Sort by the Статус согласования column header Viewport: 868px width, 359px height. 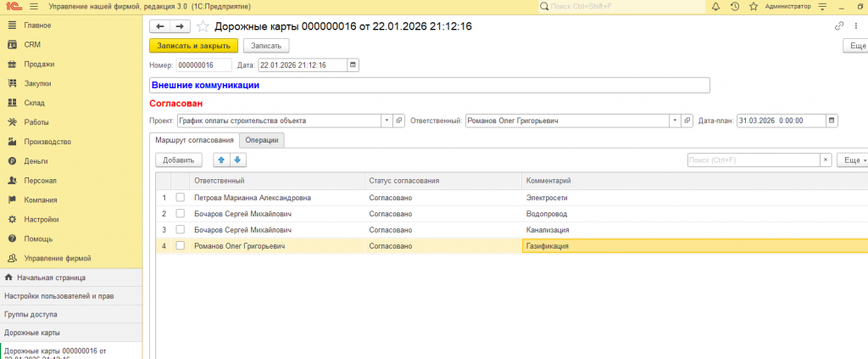[x=443, y=181]
